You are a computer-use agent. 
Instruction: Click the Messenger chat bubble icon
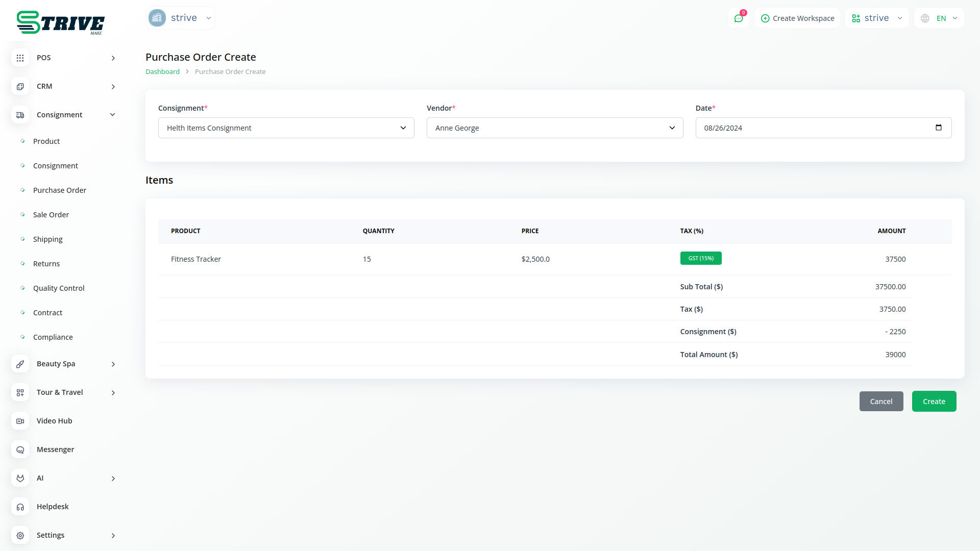(x=20, y=449)
